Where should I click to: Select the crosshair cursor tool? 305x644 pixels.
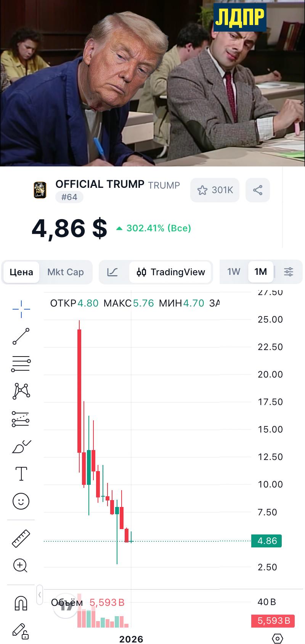coord(21,309)
